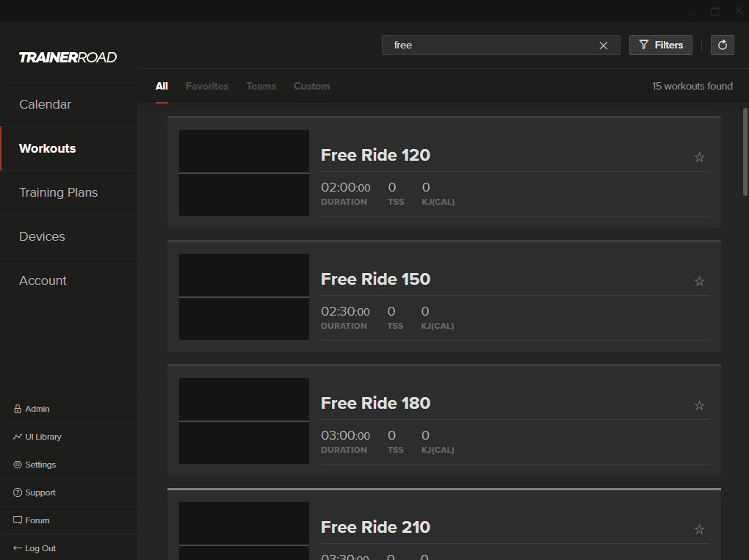Viewport: 749px width, 560px height.
Task: Click the TrainerRoad logo
Action: click(68, 57)
